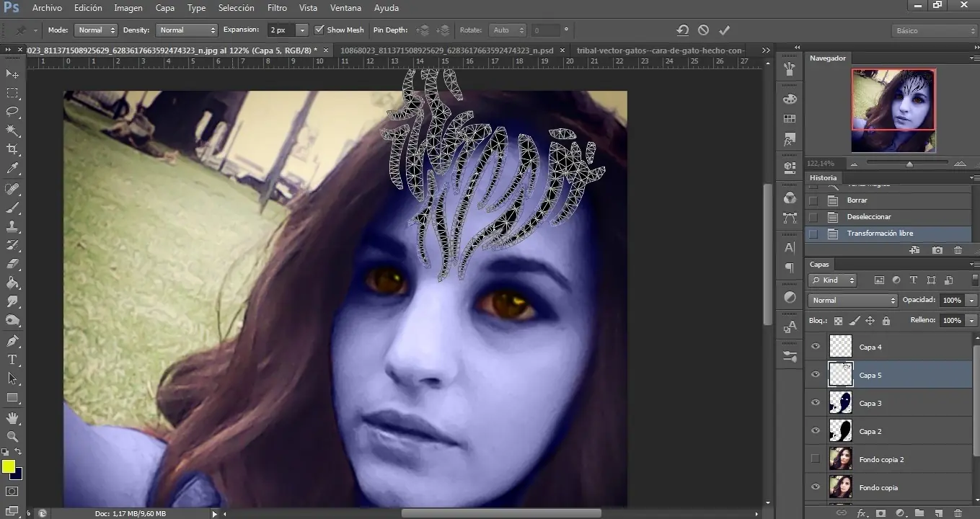Open the Edición menu

click(x=88, y=8)
